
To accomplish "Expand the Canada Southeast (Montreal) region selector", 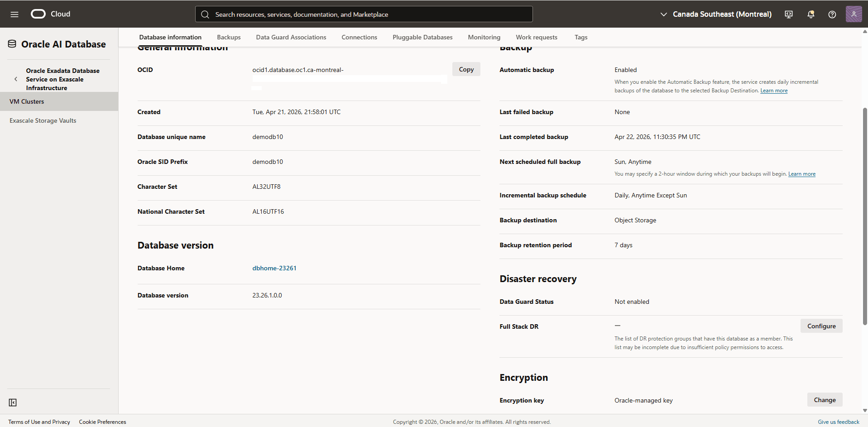I will click(x=716, y=14).
